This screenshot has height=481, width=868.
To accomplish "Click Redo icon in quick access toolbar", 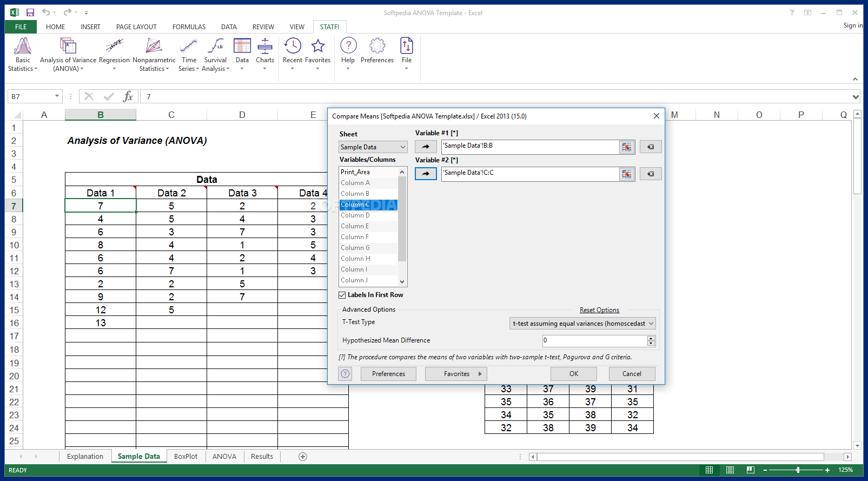I will (x=67, y=12).
